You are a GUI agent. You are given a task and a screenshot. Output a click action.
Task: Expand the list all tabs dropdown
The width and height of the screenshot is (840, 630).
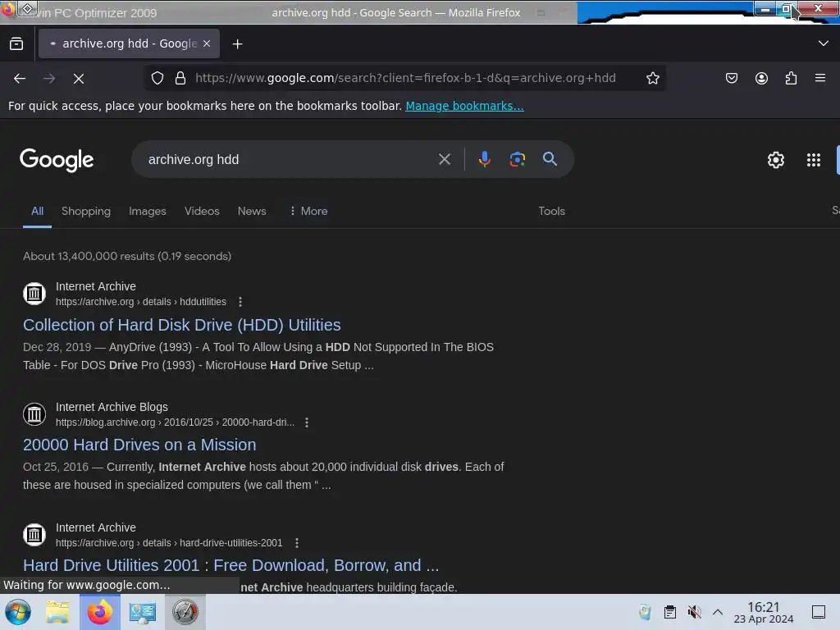(x=824, y=43)
